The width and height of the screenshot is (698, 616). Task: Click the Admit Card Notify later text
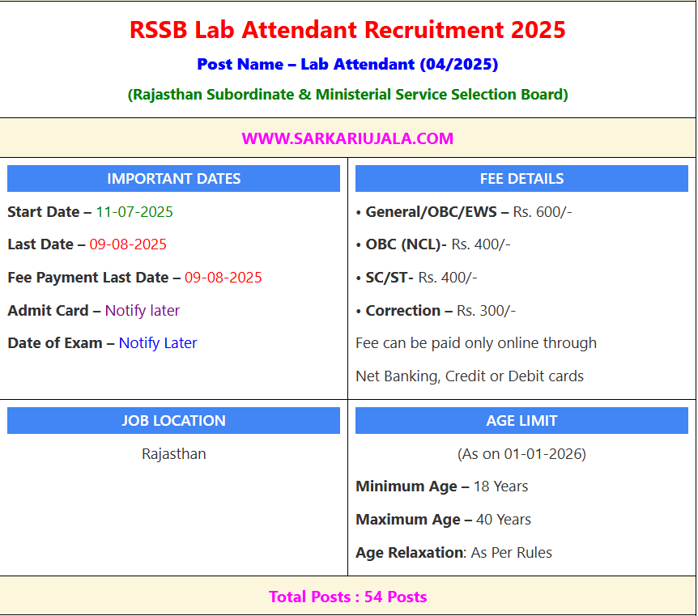143,311
